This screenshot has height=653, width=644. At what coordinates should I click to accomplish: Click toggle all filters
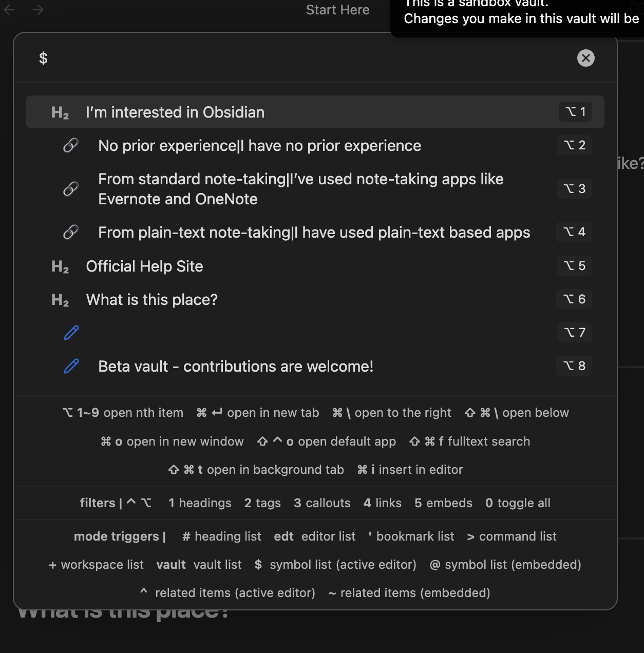click(518, 503)
